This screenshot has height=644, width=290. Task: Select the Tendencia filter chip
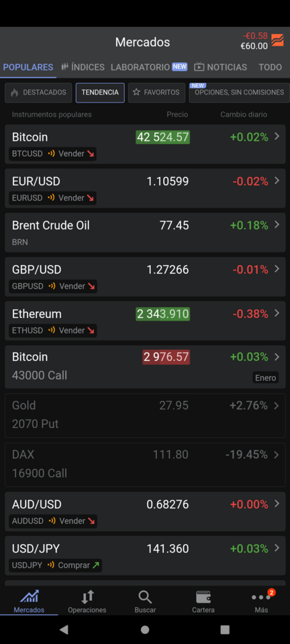point(100,93)
